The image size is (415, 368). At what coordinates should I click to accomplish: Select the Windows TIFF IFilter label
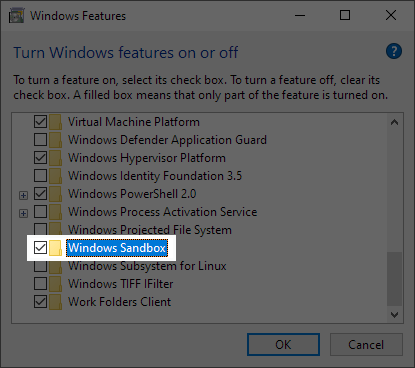click(x=121, y=284)
